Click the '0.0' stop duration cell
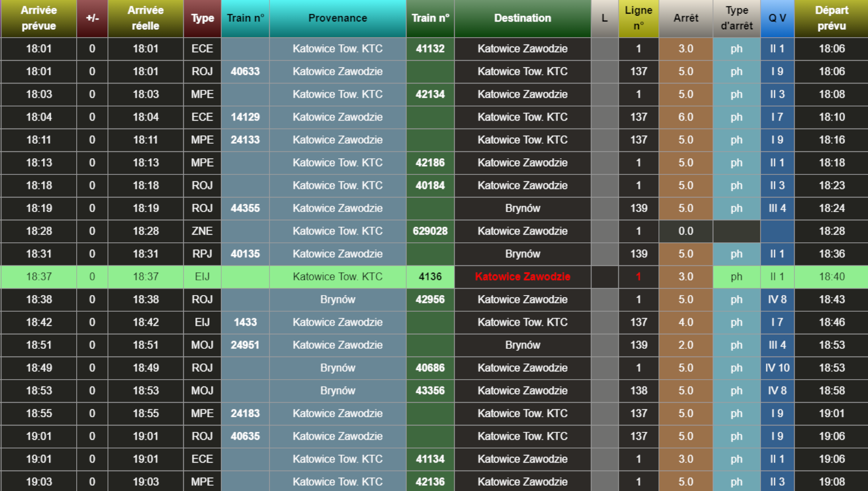 click(686, 231)
